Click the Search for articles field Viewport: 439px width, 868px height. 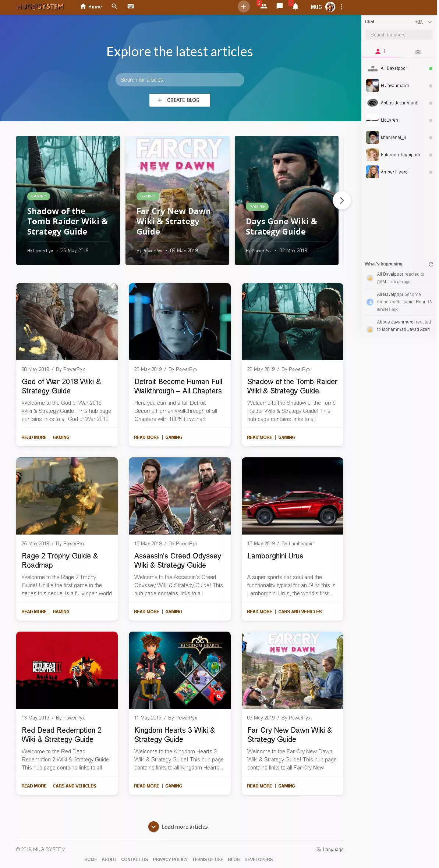(x=180, y=80)
